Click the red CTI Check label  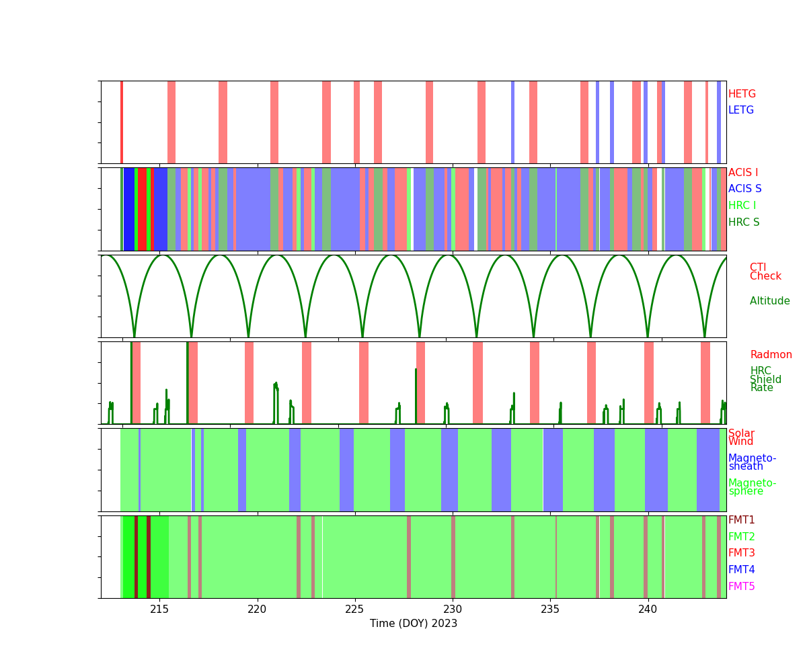(x=765, y=272)
